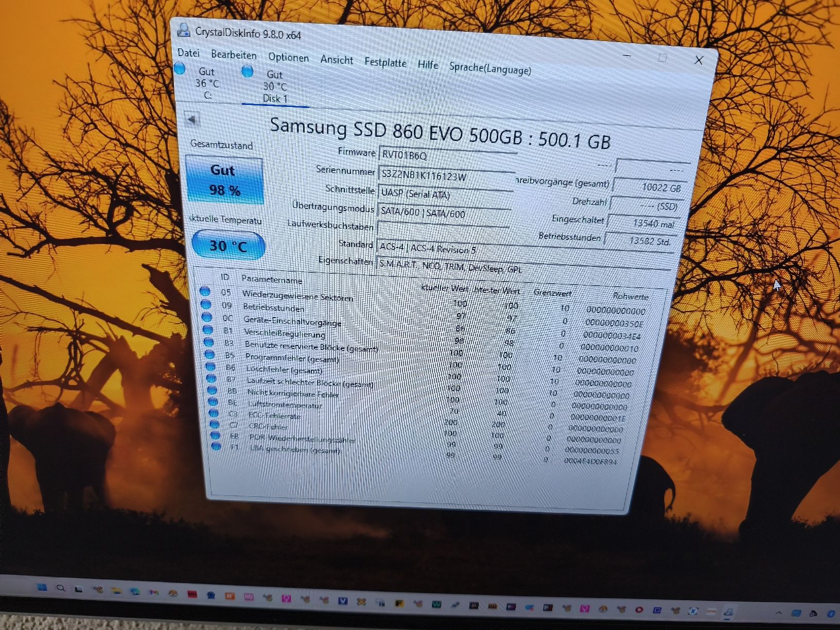840x630 pixels.
Task: Open Task View on the taskbar
Action: [x=79, y=589]
